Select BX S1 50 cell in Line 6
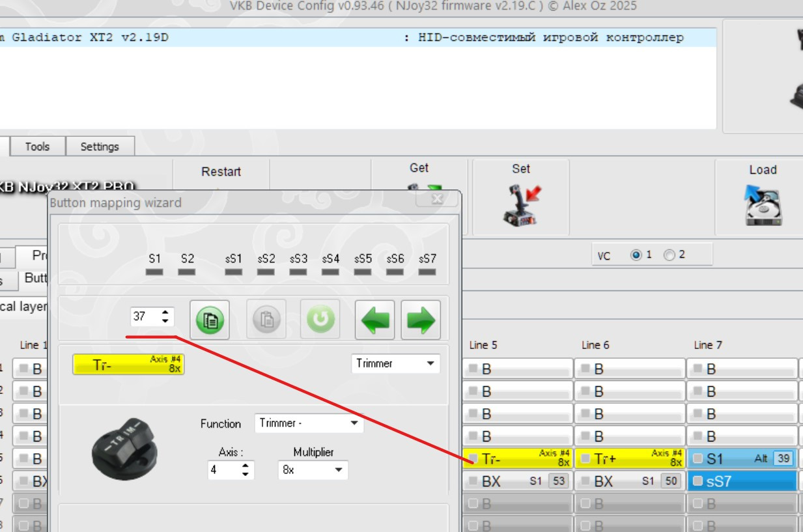Viewport: 803px width, 532px height. coord(629,481)
